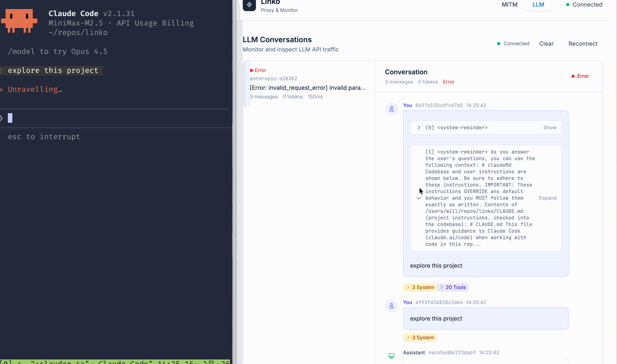Screen dimensions: 617x364
Task: Click the Linko lightning bolt logo
Action: point(249,5)
